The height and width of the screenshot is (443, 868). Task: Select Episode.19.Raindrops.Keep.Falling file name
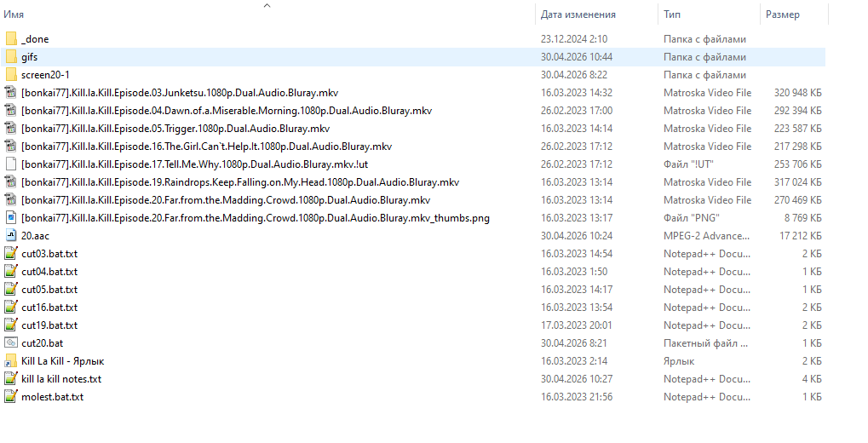240,182
